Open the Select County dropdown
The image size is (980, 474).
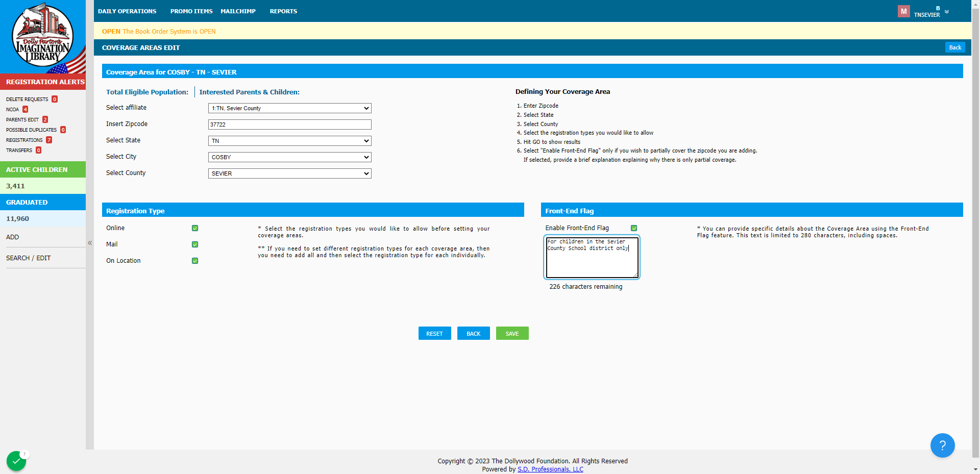tap(290, 173)
